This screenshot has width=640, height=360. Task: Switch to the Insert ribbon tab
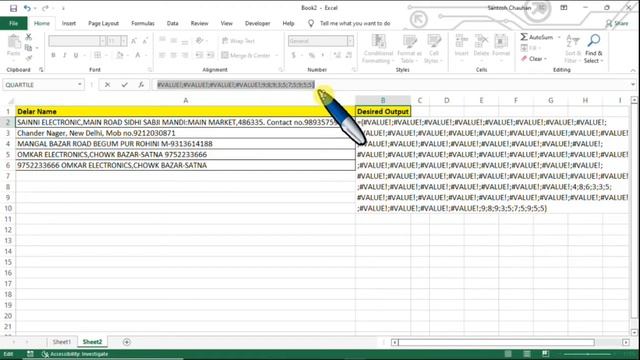(x=69, y=23)
